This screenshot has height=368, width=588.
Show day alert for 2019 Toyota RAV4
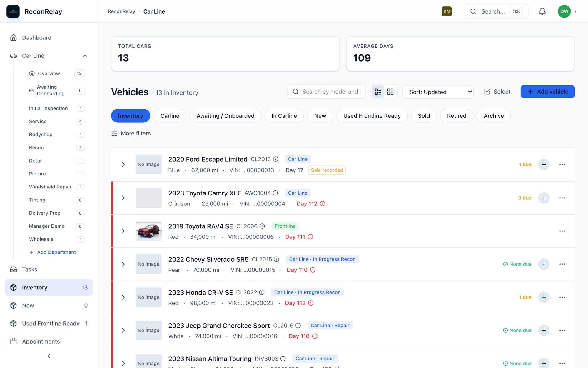[310, 237]
